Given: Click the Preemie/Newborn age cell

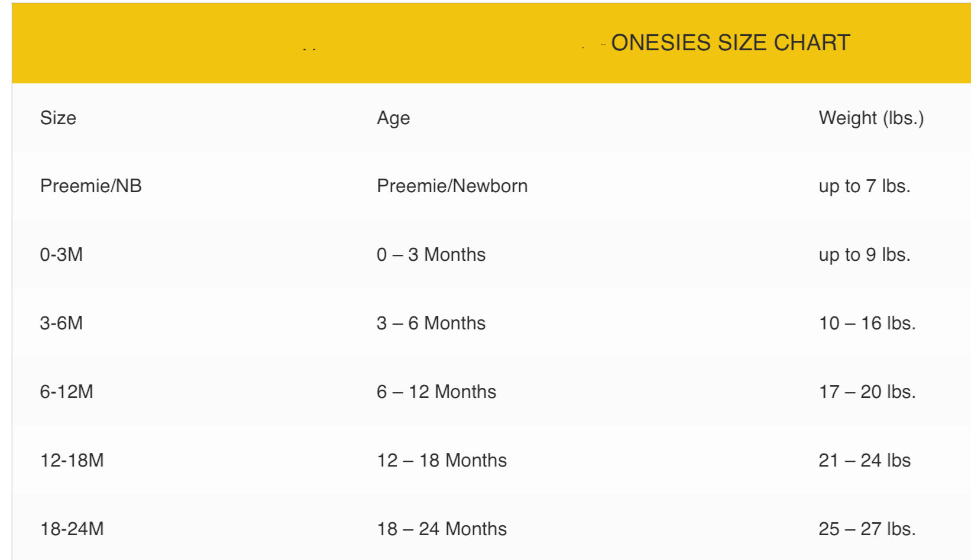Looking at the screenshot, I should [452, 186].
